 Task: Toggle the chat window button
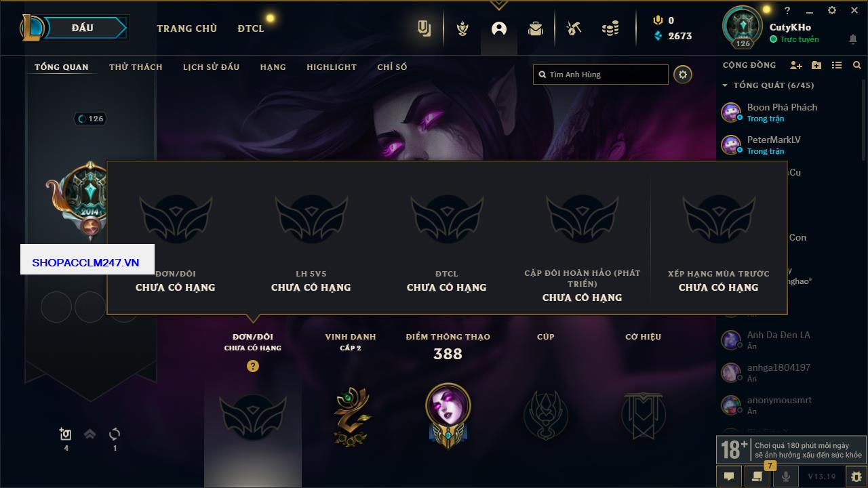(x=729, y=476)
